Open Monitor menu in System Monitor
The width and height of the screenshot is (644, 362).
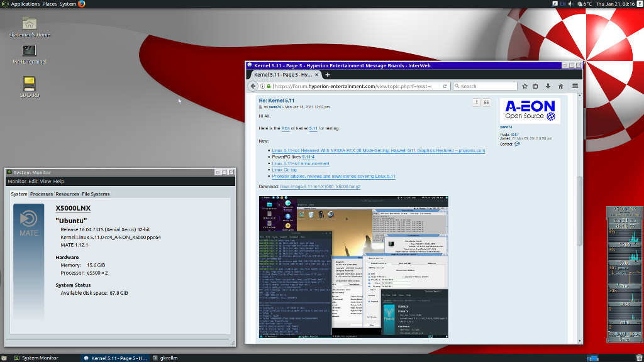tap(17, 182)
